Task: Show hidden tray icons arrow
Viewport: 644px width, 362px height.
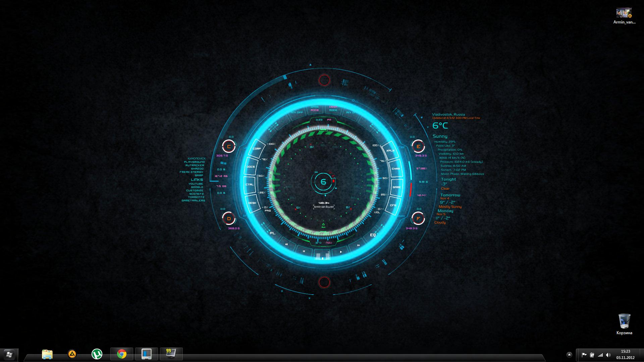Action: pyautogui.click(x=569, y=355)
